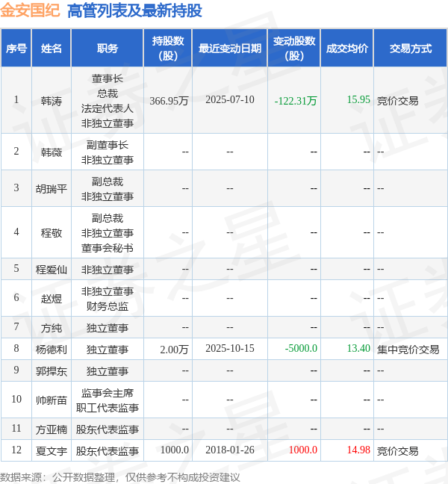Screen dimensions: 448x484
Task: Click holdings value 2.00万
Action: point(174,350)
